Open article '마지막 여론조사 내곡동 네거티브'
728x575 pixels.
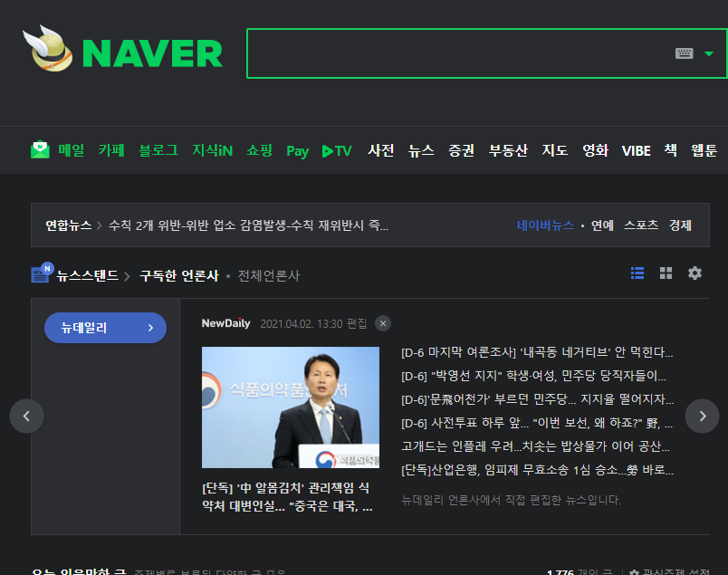tap(537, 352)
